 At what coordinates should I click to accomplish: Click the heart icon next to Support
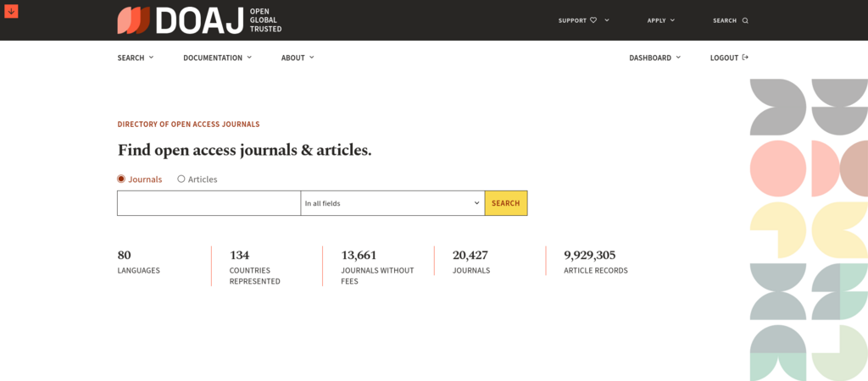click(x=593, y=20)
